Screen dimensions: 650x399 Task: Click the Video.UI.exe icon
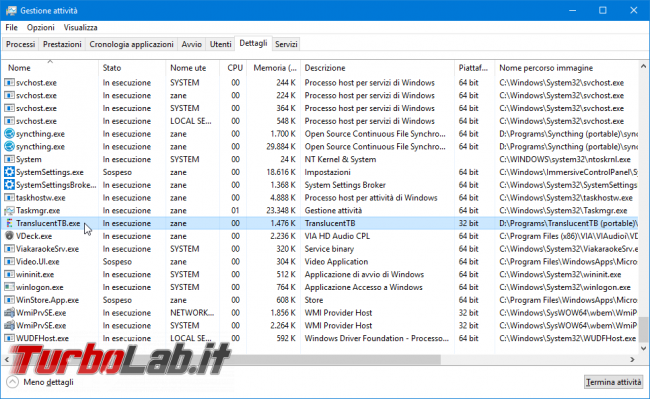point(9,262)
